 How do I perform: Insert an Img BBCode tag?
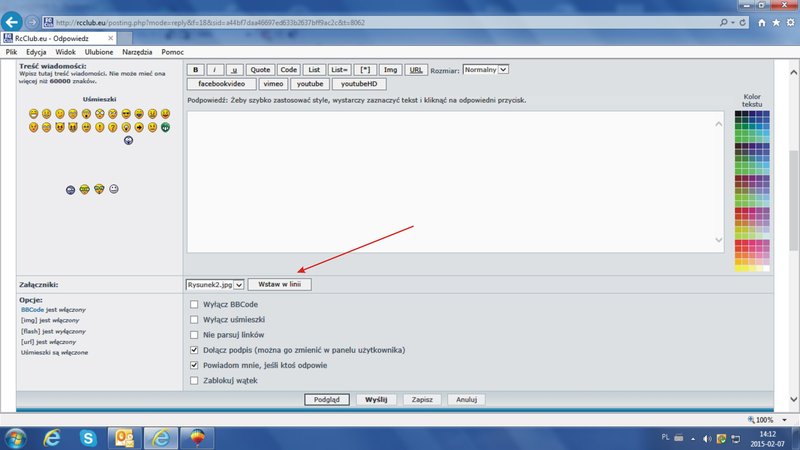pos(390,70)
